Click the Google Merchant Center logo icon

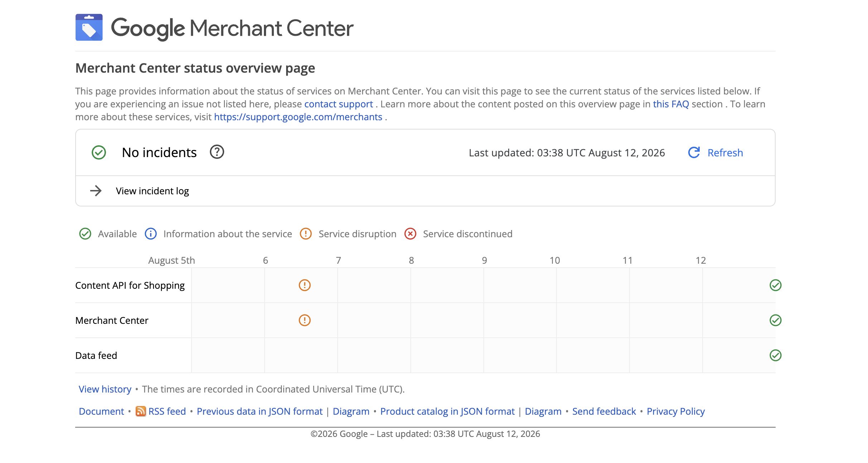coord(89,28)
